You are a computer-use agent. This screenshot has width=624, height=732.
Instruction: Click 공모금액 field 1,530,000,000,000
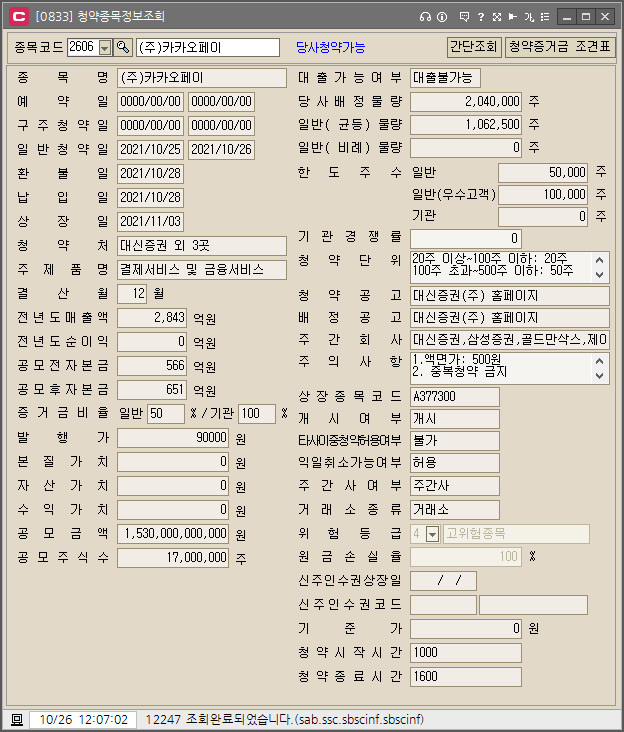point(173,534)
